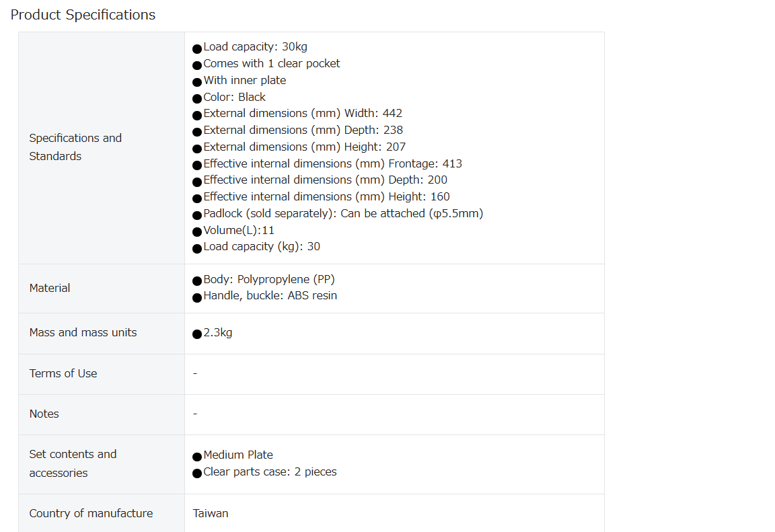The image size is (775, 532).
Task: Click the Material row label
Action: coord(49,288)
